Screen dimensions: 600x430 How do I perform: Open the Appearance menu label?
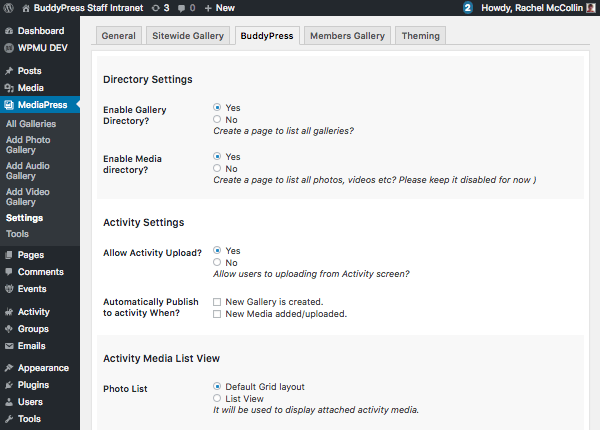tap(43, 368)
